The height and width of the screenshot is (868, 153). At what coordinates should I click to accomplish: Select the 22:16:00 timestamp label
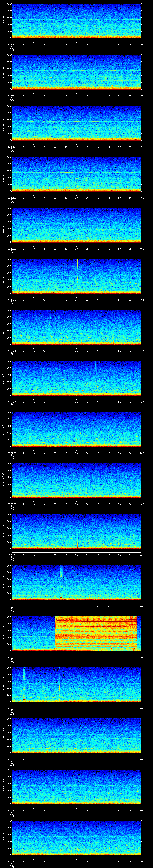pyautogui.click(x=12, y=147)
